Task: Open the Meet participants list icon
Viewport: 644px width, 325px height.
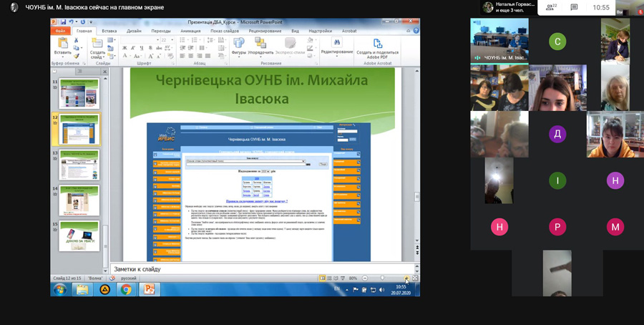Action: 551,7
